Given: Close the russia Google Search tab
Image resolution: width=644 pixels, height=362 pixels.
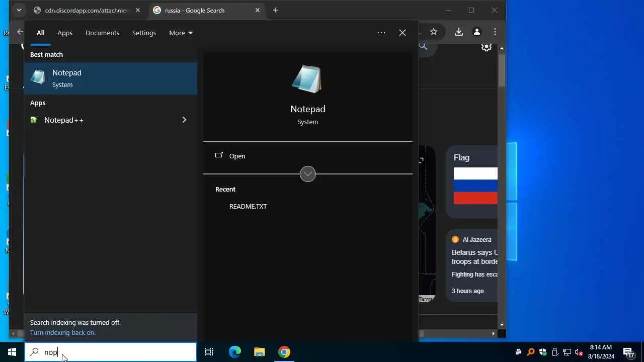Looking at the screenshot, I should point(258,10).
